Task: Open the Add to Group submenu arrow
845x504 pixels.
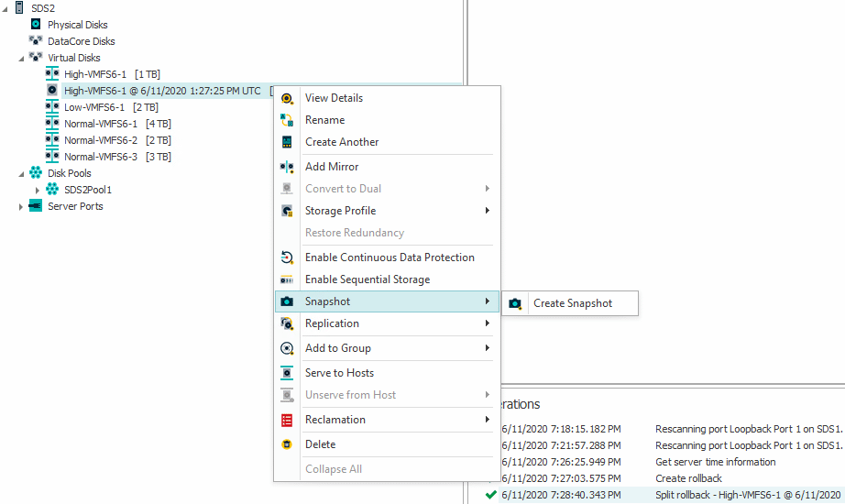Action: pyautogui.click(x=488, y=347)
